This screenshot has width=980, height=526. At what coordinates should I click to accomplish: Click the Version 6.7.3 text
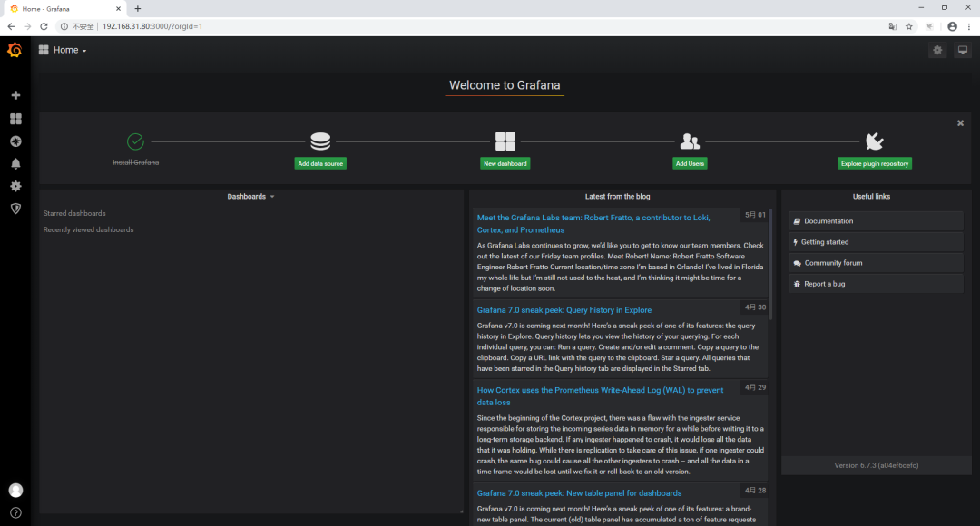[x=877, y=465]
